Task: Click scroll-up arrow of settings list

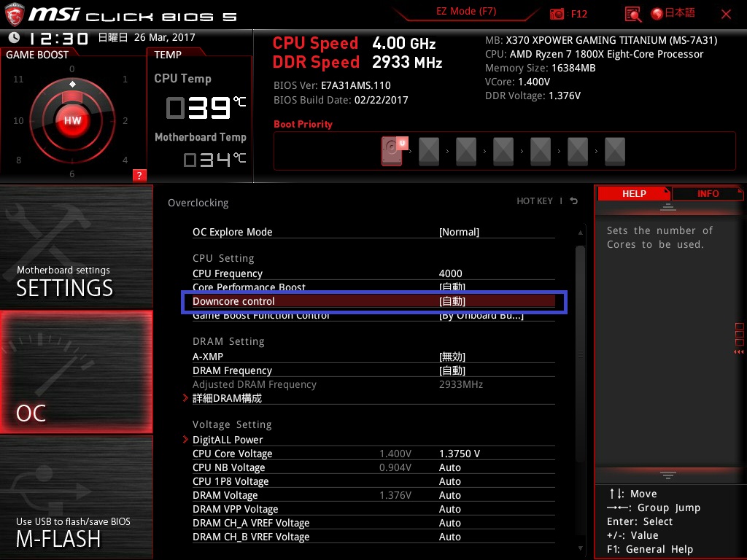Action: point(580,233)
